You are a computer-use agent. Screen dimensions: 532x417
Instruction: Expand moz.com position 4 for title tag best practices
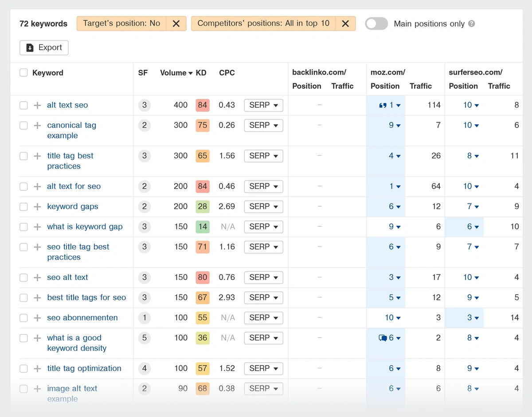[x=395, y=156]
